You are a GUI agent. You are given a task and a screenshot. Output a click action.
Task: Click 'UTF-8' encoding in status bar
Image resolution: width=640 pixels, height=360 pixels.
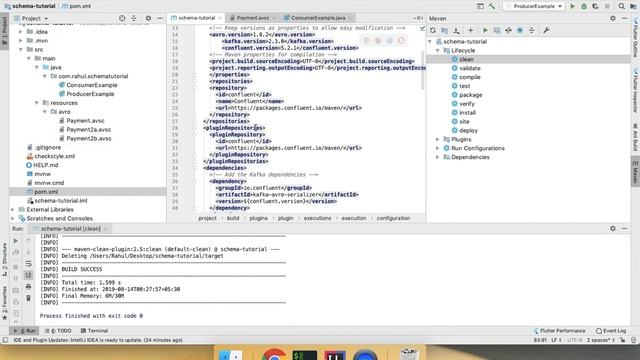(574, 340)
